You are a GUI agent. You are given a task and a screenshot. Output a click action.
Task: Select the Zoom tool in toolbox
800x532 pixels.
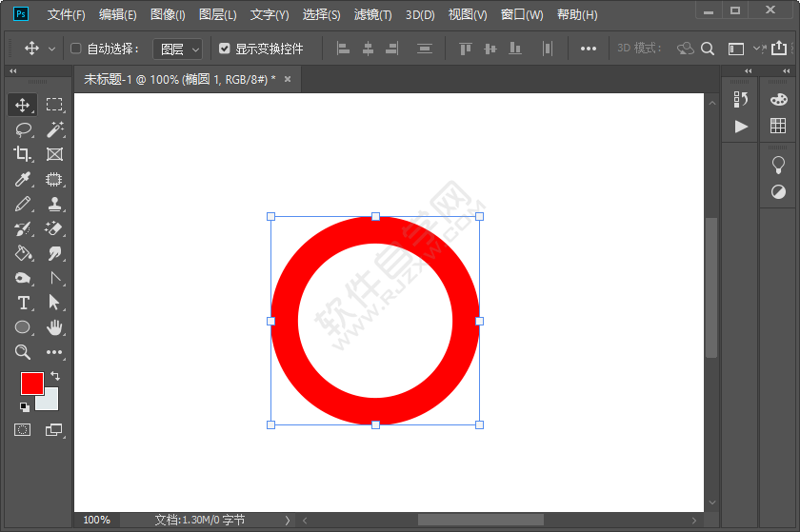(23, 352)
